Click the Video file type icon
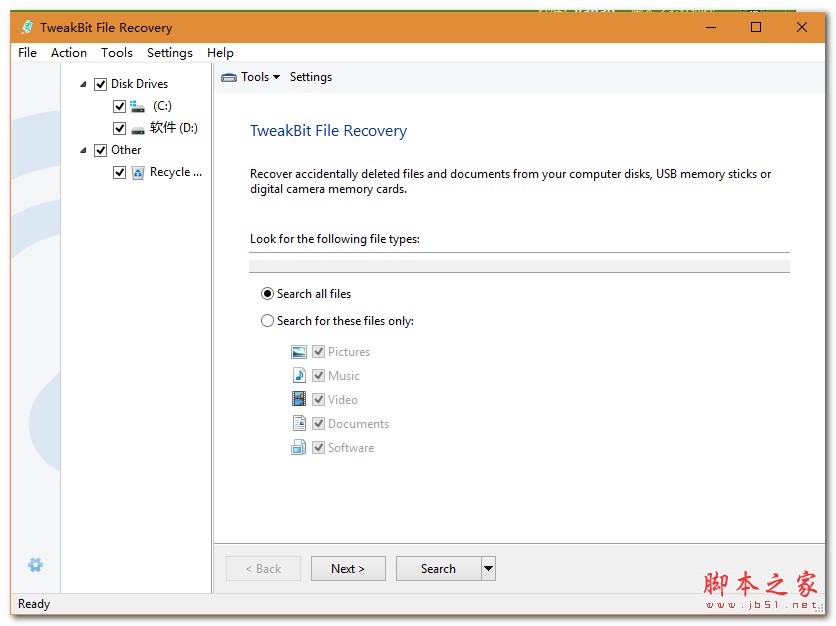 (299, 399)
